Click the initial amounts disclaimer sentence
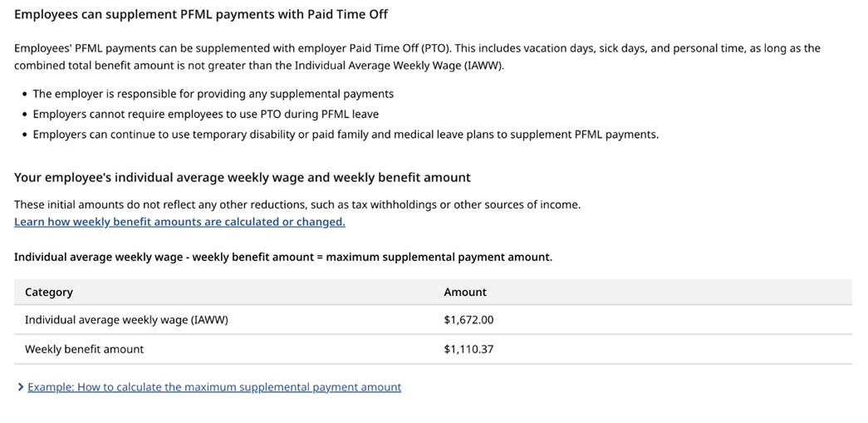The image size is (868, 423). (297, 204)
